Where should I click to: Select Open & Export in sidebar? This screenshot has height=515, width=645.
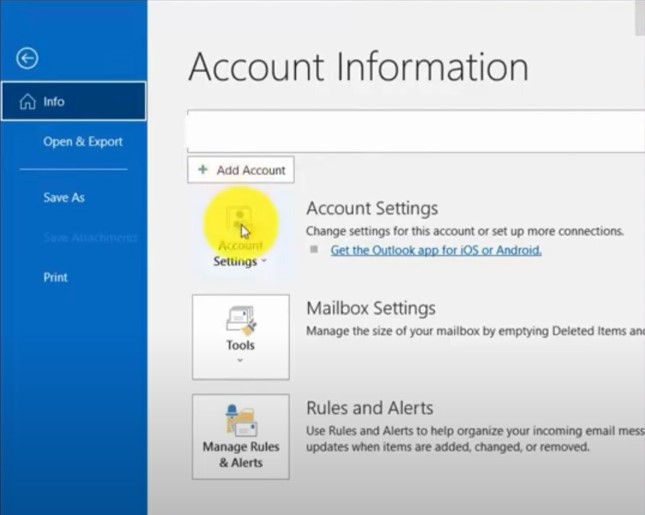point(83,142)
